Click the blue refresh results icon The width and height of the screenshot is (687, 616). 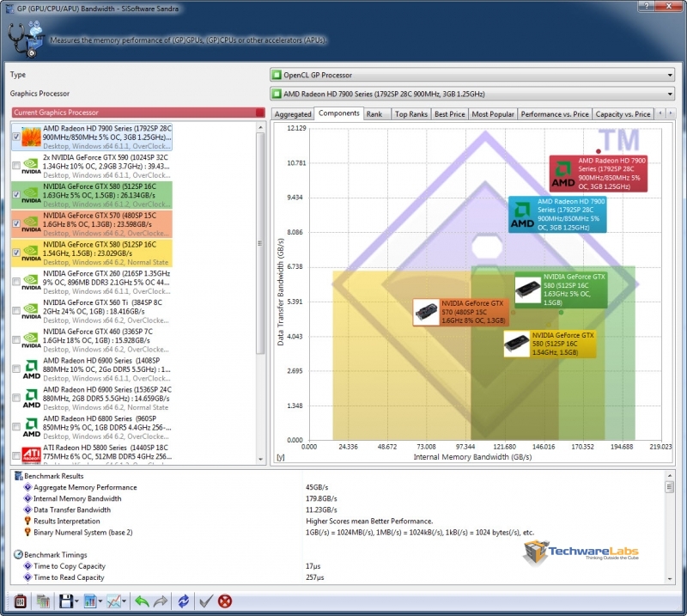[184, 601]
